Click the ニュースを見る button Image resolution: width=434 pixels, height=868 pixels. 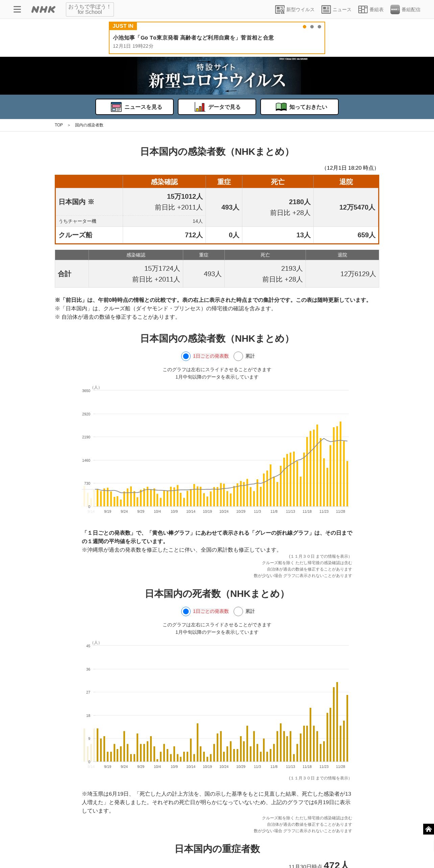[x=135, y=107]
